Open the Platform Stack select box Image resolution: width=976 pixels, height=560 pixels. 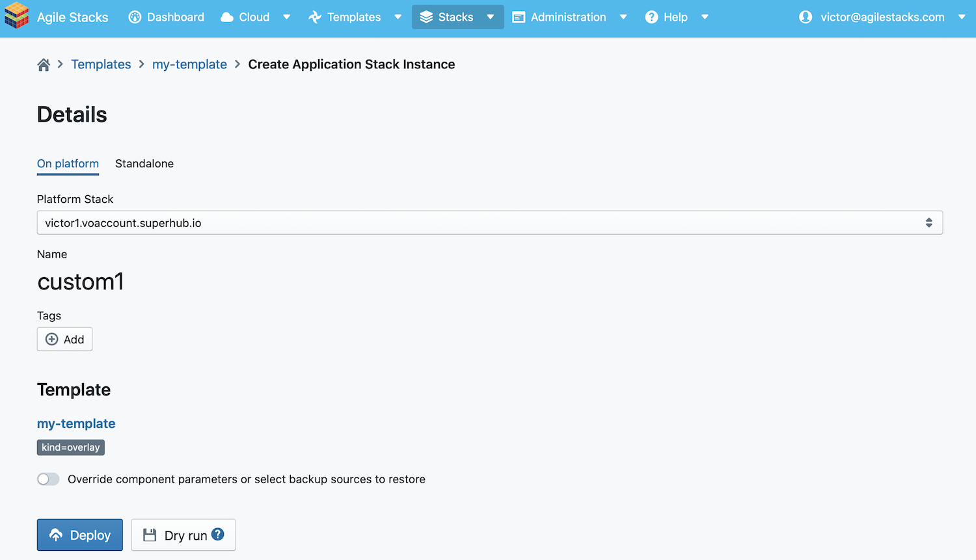[x=489, y=222]
